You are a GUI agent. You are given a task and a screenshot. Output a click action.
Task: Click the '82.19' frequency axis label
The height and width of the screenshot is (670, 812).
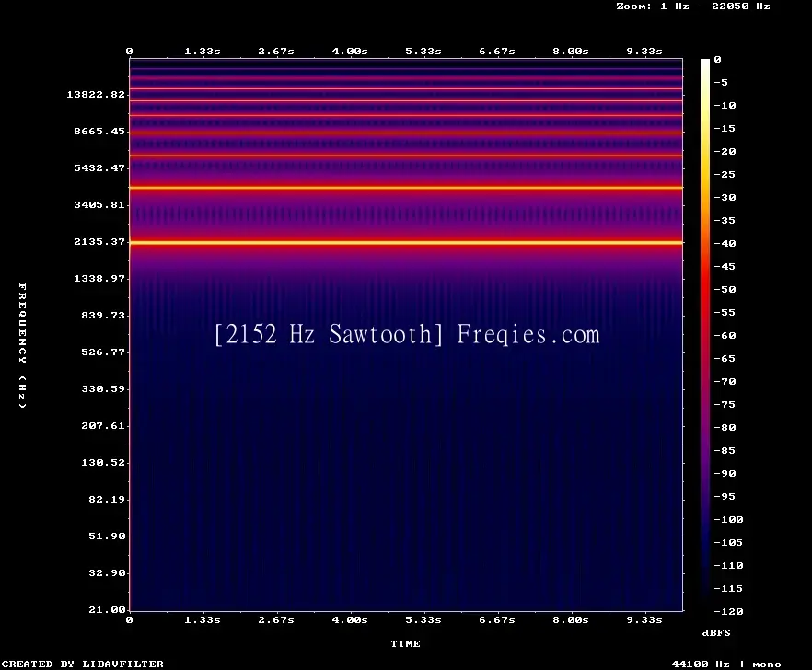pyautogui.click(x=107, y=499)
